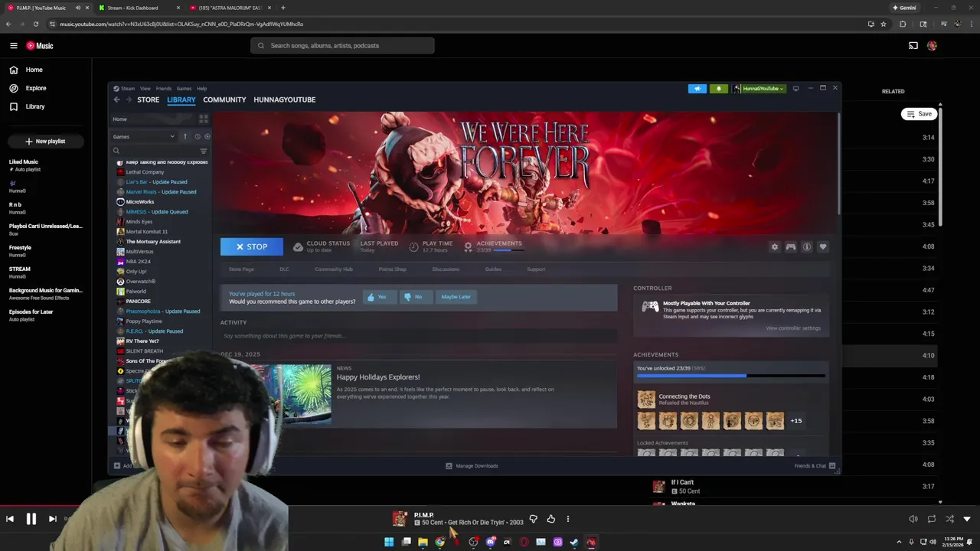Open the Friends menu in Steam
Image resolution: width=980 pixels, height=551 pixels.
click(164, 89)
